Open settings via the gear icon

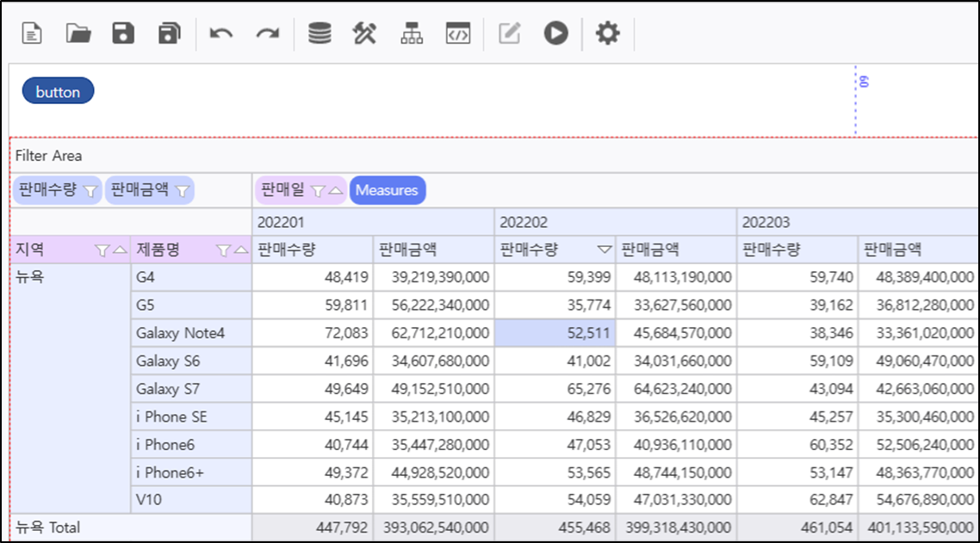608,34
